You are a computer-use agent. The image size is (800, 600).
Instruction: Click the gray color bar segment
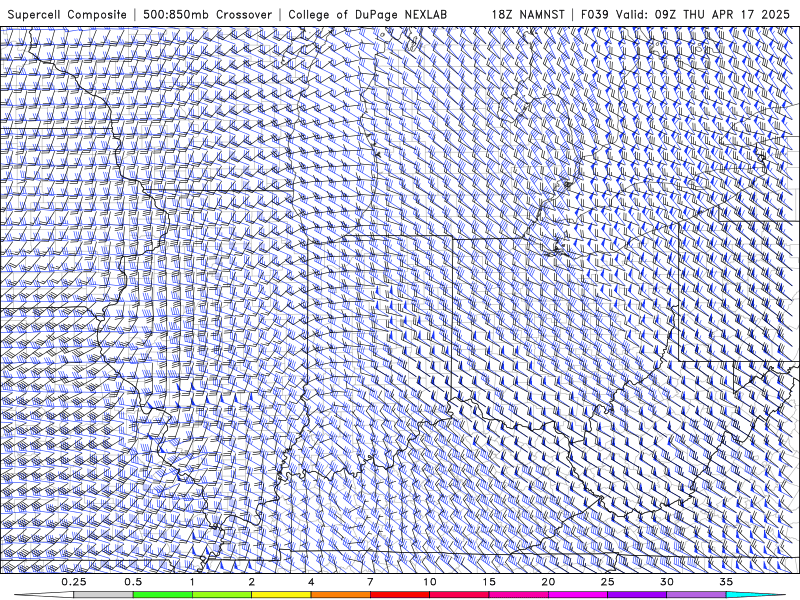click(103, 594)
